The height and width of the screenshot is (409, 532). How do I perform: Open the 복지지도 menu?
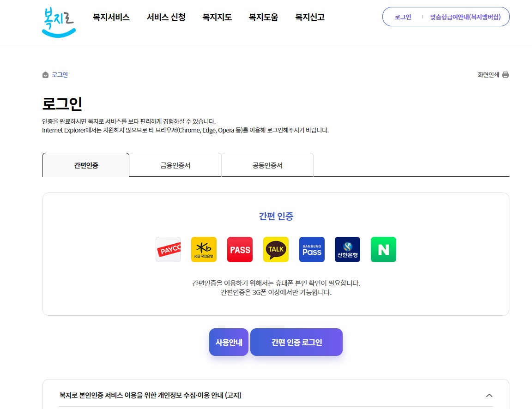(217, 17)
